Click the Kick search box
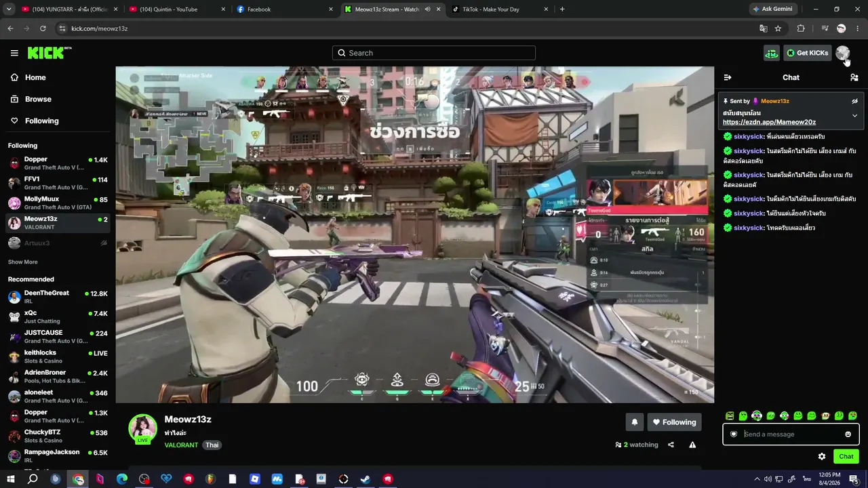 click(x=434, y=53)
